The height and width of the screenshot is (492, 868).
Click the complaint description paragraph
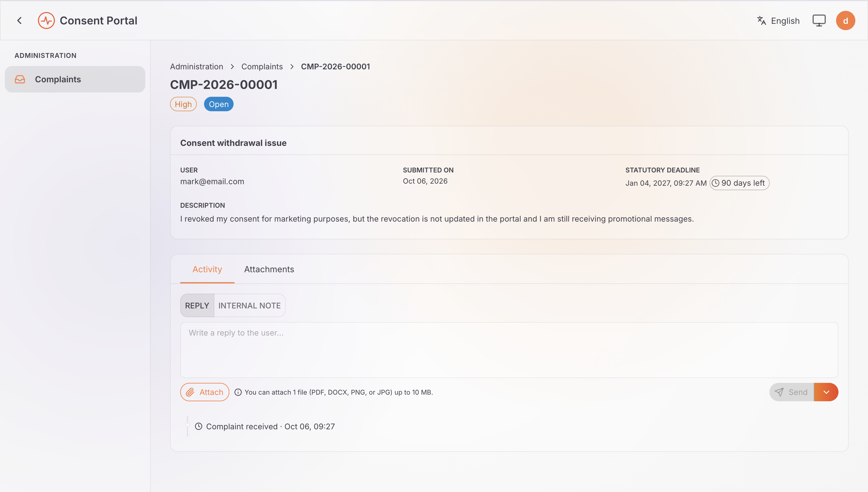pyautogui.click(x=437, y=219)
